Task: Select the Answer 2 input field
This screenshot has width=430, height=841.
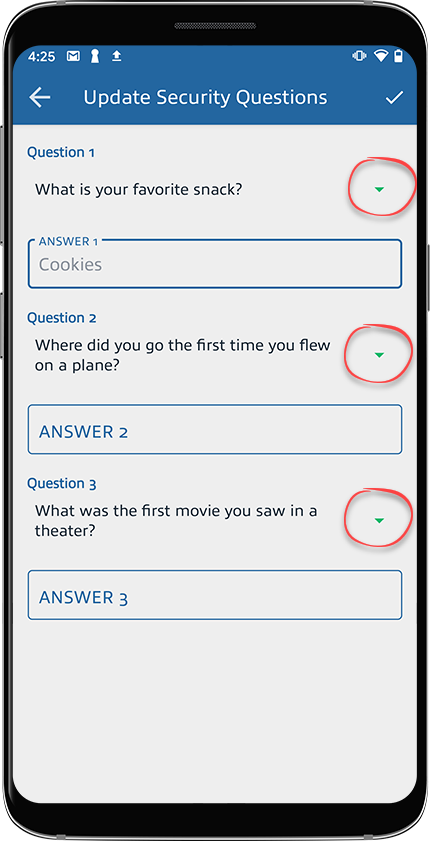Action: [x=214, y=430]
